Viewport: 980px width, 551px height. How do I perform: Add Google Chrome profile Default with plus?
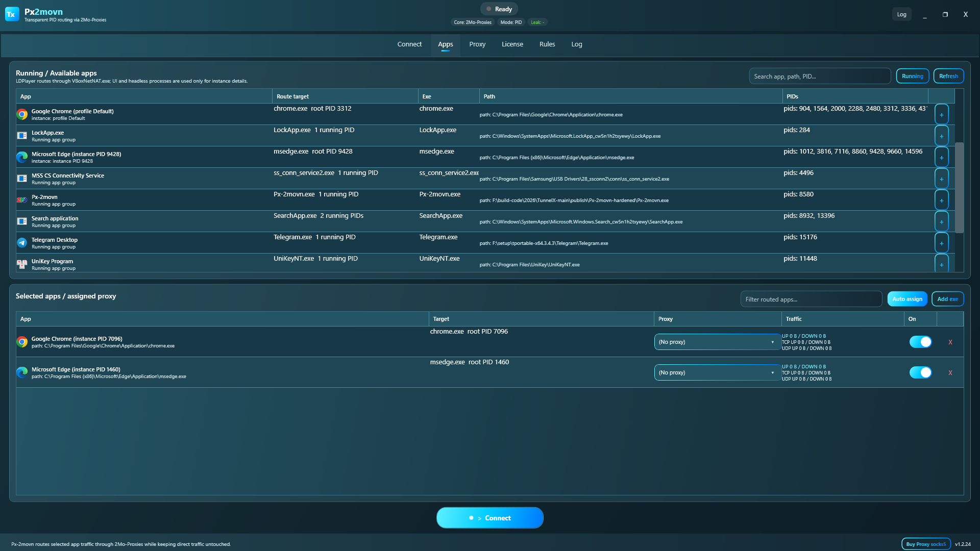[x=942, y=114]
